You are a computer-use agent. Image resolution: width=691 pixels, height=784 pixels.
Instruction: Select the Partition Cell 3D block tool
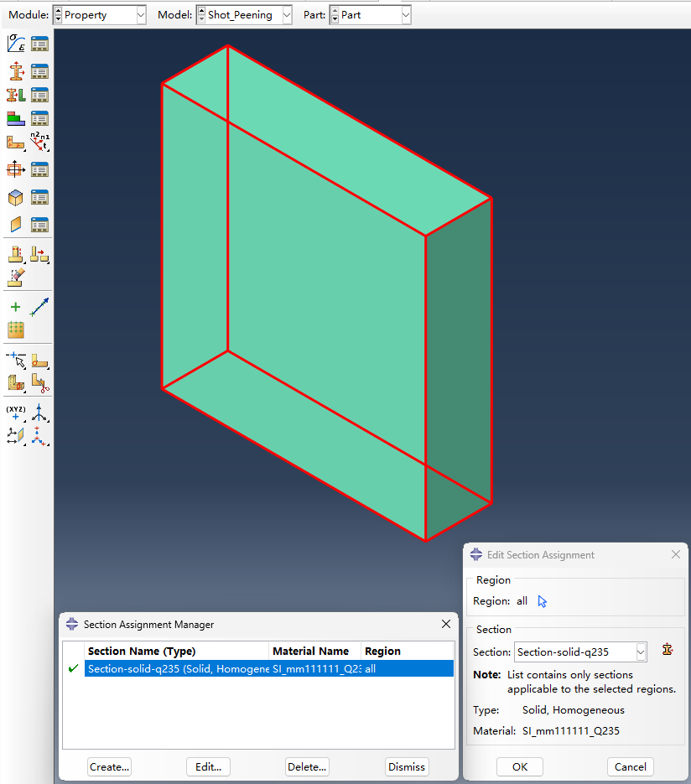click(x=16, y=383)
